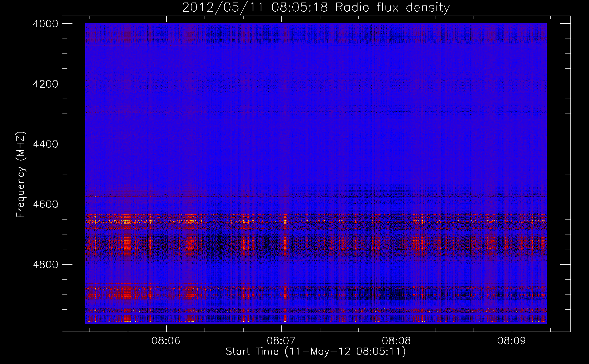Click the 4200 frequency tick label
This screenshot has width=589, height=364.
46,84
